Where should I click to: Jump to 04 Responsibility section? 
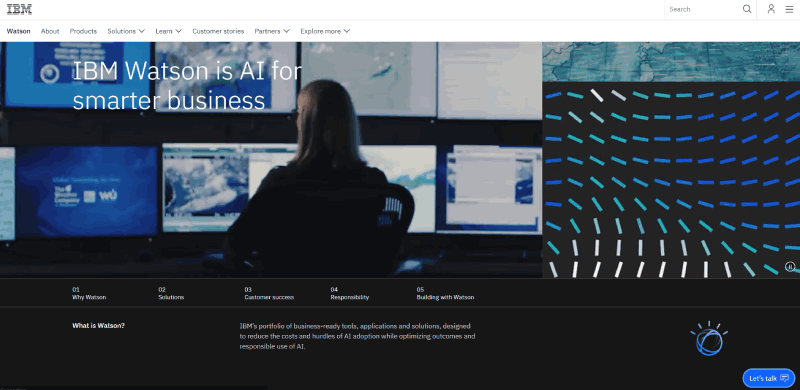[x=349, y=293]
